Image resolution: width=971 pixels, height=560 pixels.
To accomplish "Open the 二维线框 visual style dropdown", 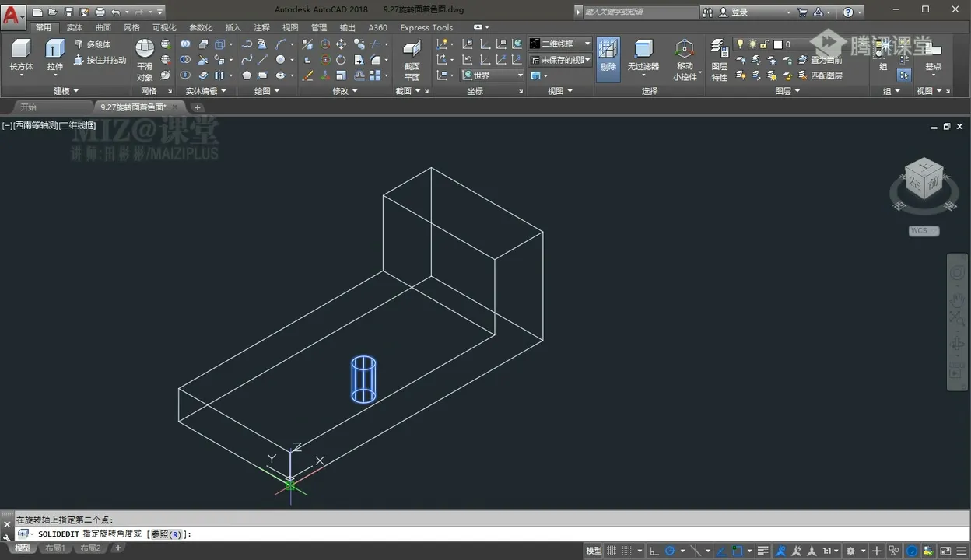I will coord(560,44).
